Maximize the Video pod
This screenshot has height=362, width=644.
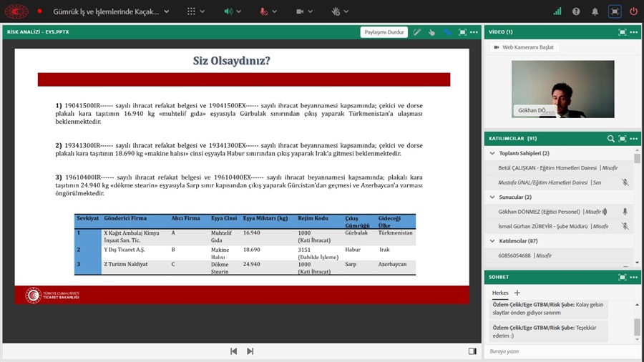tap(622, 32)
